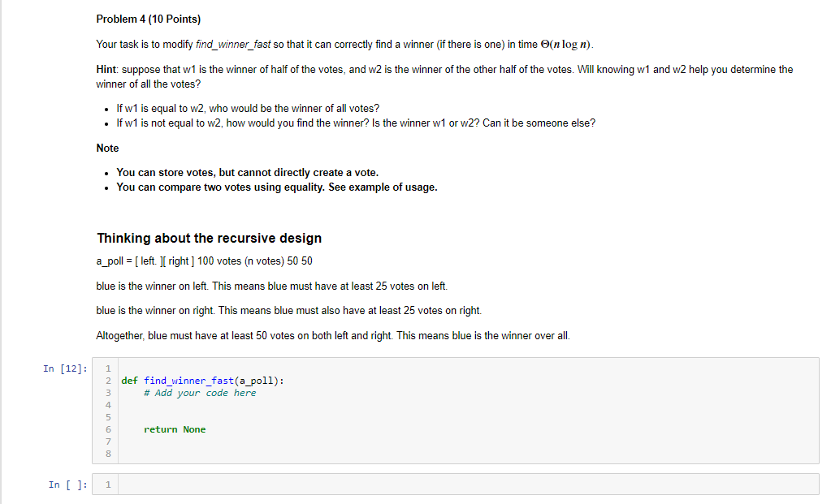Click the 'Problem 4 (10 Points)' heading
831x504 pixels.
pos(148,19)
